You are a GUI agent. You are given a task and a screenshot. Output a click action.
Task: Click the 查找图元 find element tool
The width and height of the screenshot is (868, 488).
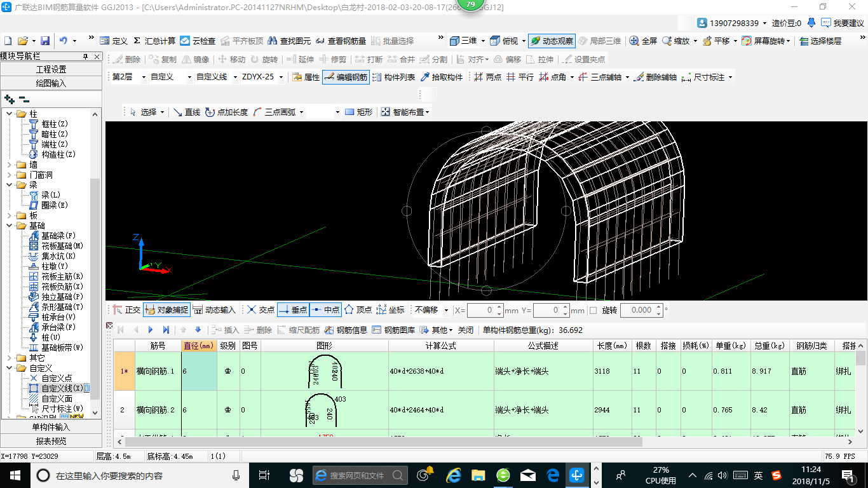289,41
